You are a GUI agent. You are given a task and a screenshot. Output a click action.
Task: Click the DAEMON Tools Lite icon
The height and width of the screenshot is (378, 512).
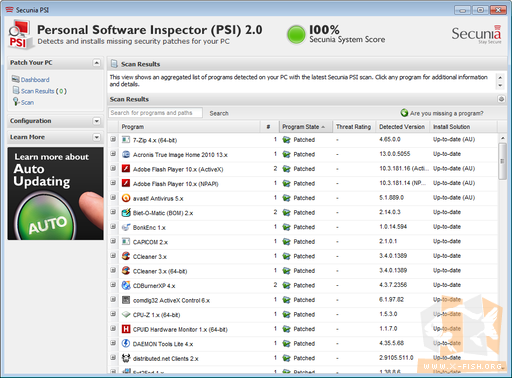point(126,343)
